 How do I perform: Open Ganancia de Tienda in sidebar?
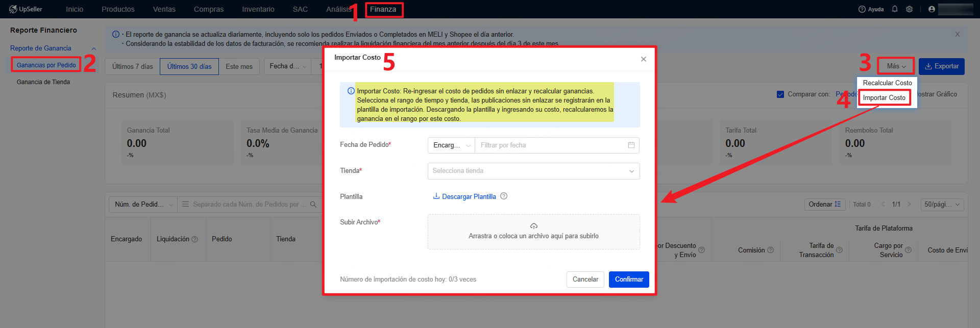[x=43, y=82]
